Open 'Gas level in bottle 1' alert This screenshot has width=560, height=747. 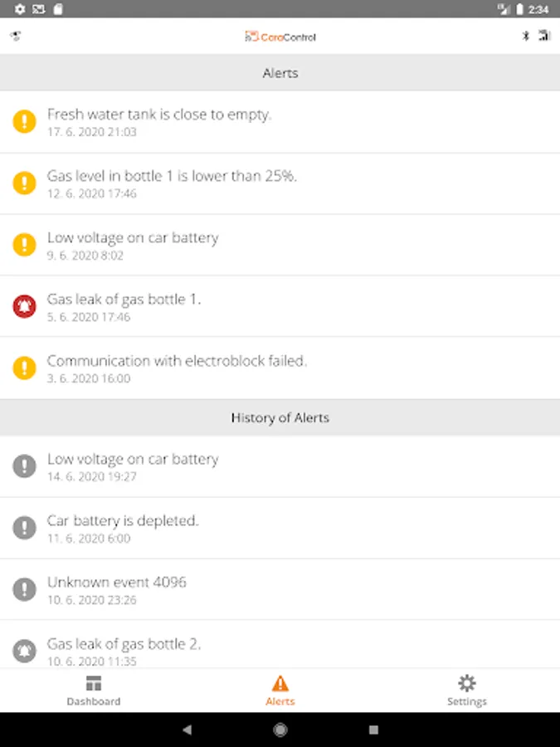(280, 183)
